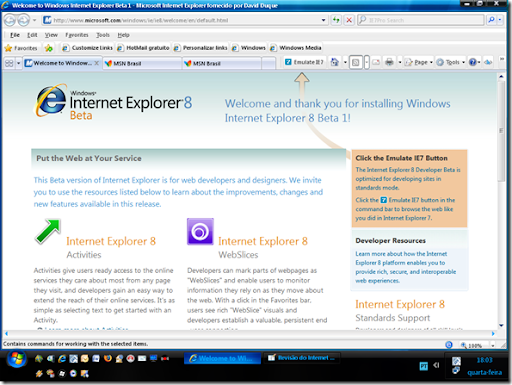512x385 pixels.
Task: Switch to the second MSN Brasil tab
Action: coord(222,63)
